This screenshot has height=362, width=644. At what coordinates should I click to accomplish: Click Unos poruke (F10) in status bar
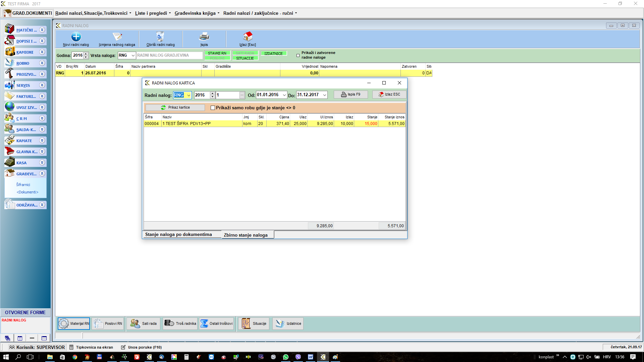(141, 347)
